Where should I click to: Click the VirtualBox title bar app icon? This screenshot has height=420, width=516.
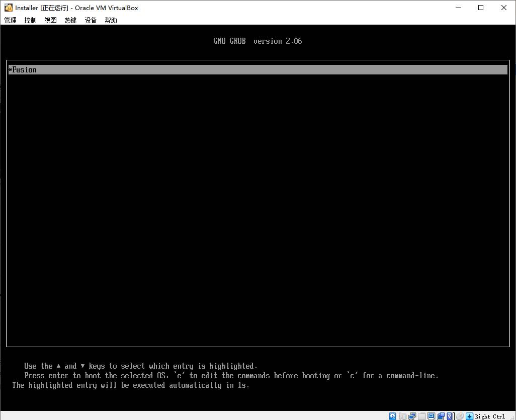[8, 8]
